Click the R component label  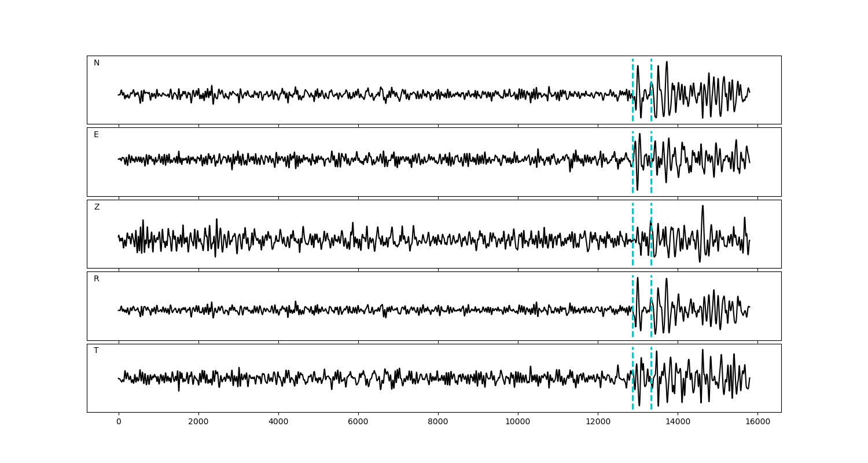click(x=97, y=279)
